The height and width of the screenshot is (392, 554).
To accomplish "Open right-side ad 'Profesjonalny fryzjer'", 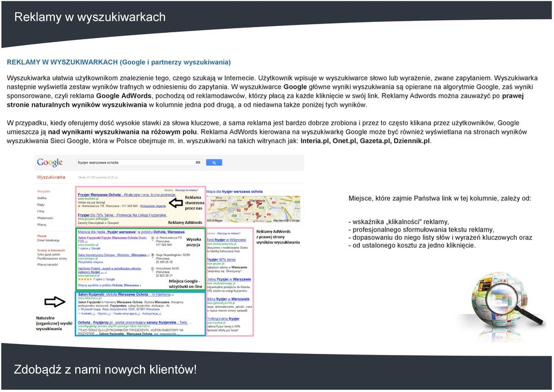I will (x=223, y=319).
